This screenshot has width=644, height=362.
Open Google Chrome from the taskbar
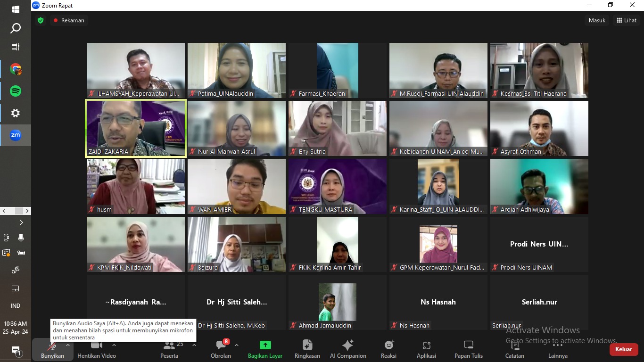click(x=16, y=69)
